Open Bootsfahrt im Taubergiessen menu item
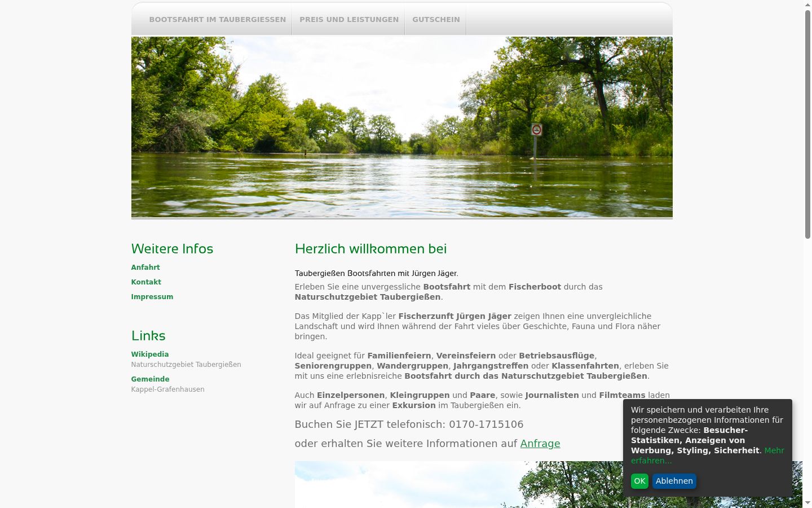The width and height of the screenshot is (812, 508). (217, 19)
